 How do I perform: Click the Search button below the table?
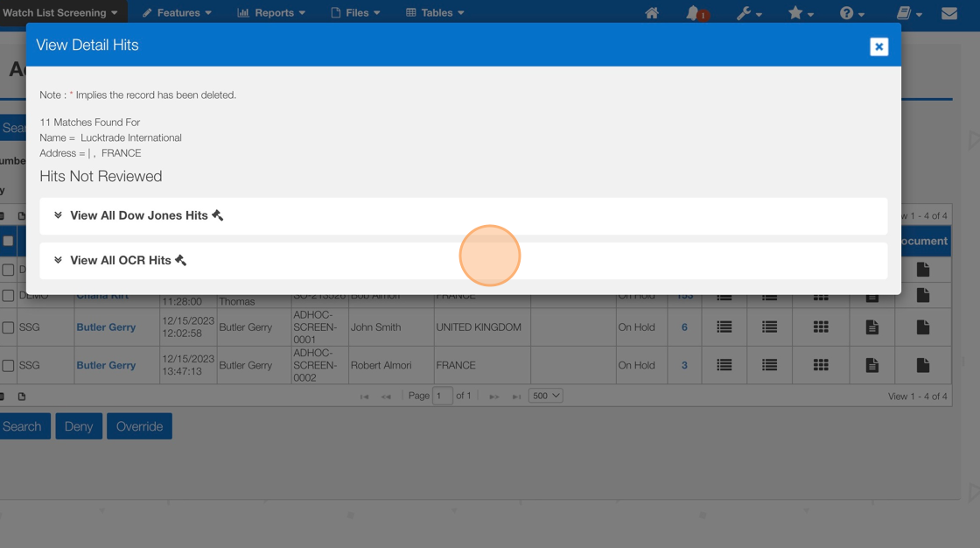click(23, 426)
